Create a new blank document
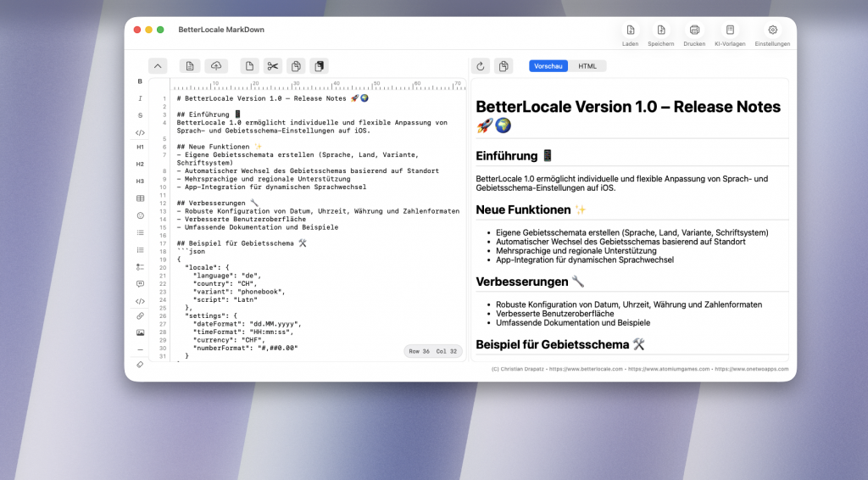The image size is (868, 480). (250, 66)
